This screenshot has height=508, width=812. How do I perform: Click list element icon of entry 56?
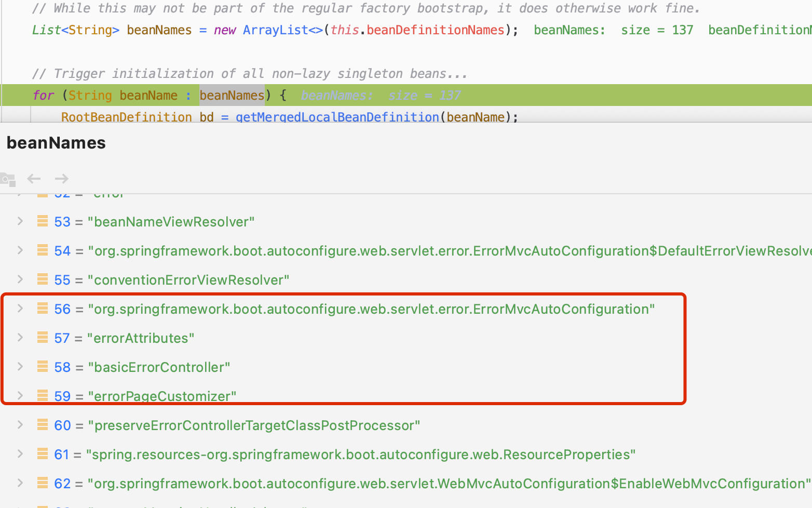tap(43, 309)
